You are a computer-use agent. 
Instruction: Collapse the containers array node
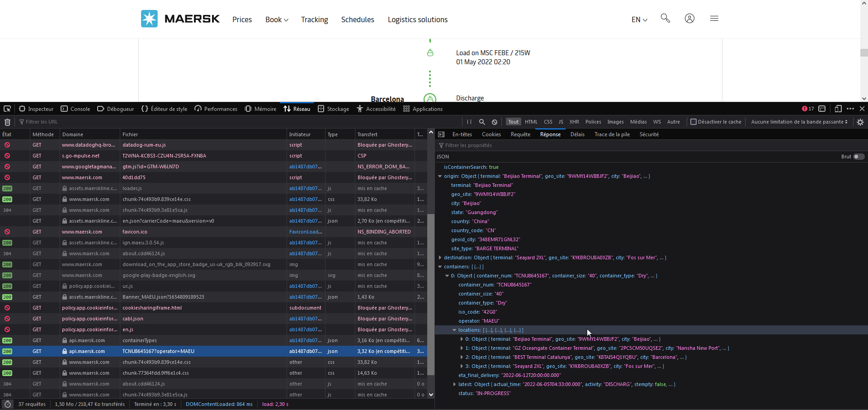pyautogui.click(x=440, y=267)
